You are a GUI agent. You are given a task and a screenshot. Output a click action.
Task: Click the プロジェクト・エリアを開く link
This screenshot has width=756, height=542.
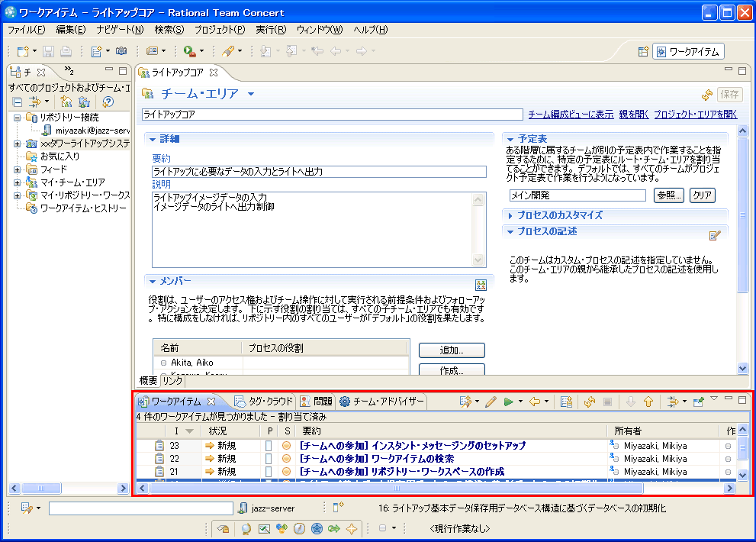click(x=695, y=115)
